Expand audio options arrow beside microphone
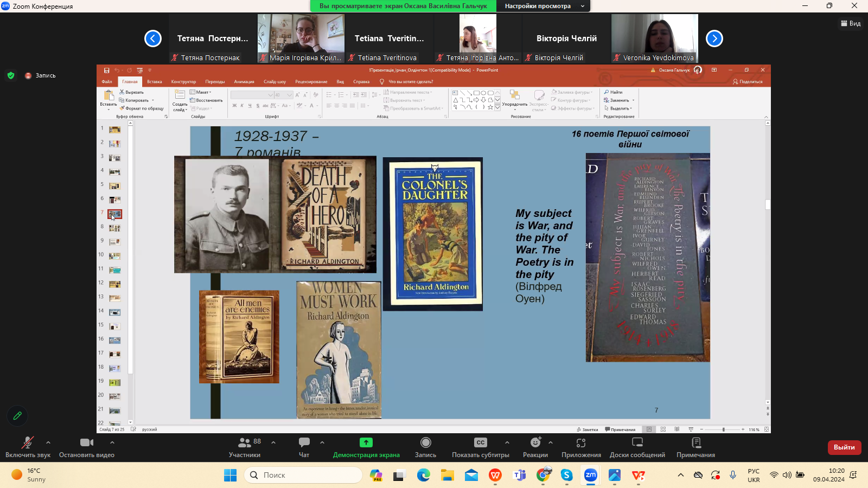 pos(48,442)
